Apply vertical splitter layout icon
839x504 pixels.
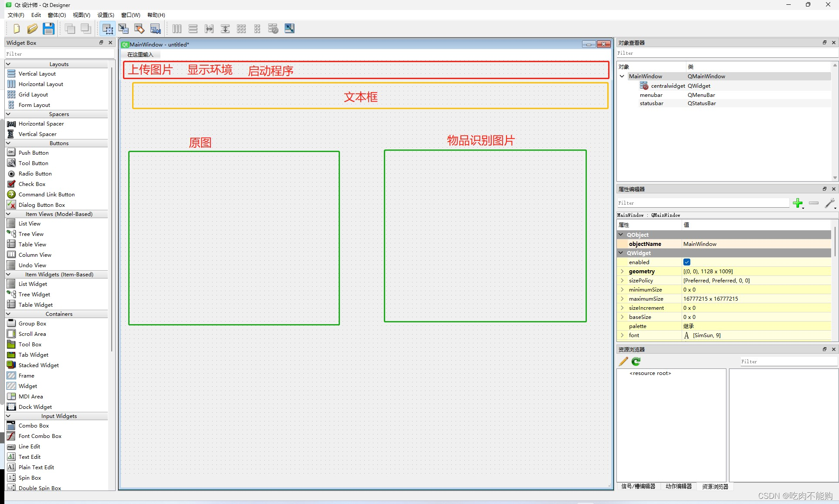pos(225,29)
